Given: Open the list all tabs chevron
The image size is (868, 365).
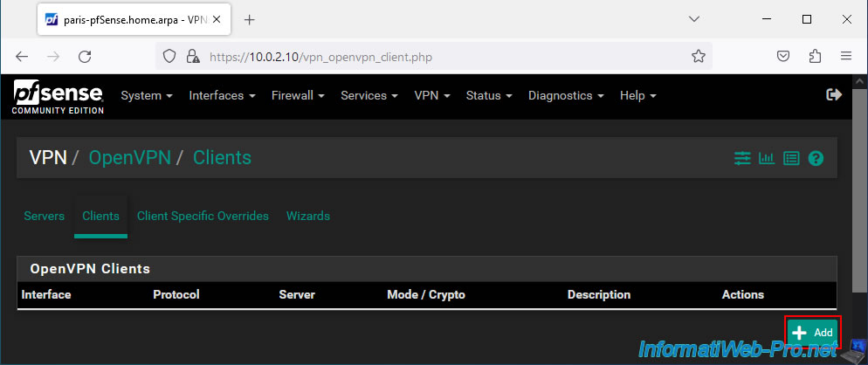Looking at the screenshot, I should pos(693,19).
